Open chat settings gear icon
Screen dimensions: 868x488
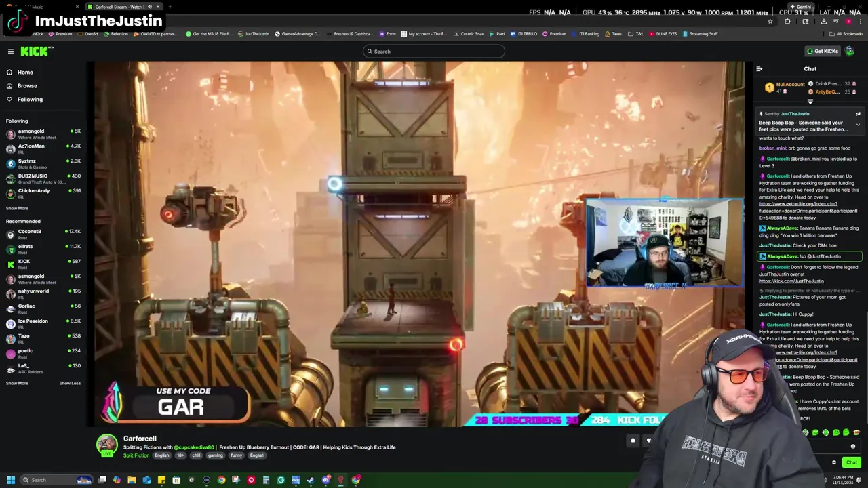(834, 463)
